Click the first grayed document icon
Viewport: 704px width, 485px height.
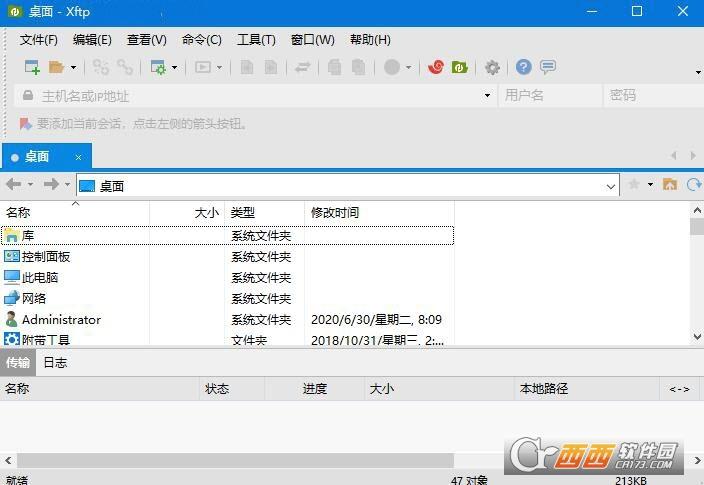point(246,67)
